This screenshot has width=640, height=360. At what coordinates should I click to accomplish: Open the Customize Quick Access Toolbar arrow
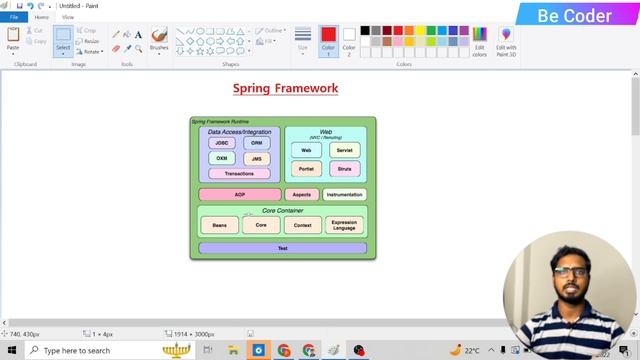tap(50, 6)
